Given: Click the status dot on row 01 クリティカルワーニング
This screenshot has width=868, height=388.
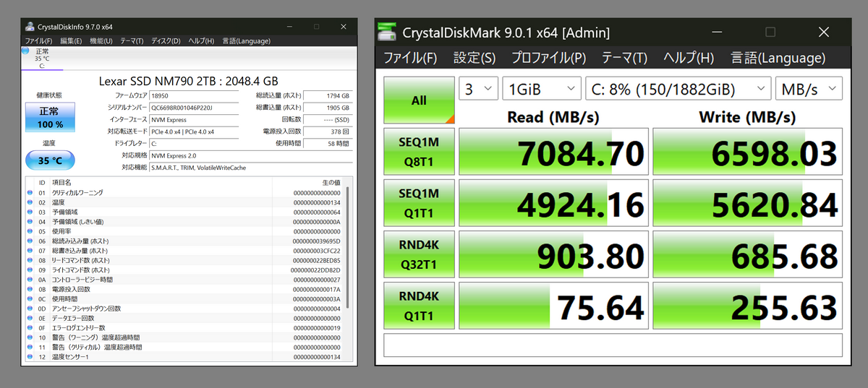Looking at the screenshot, I should (30, 193).
